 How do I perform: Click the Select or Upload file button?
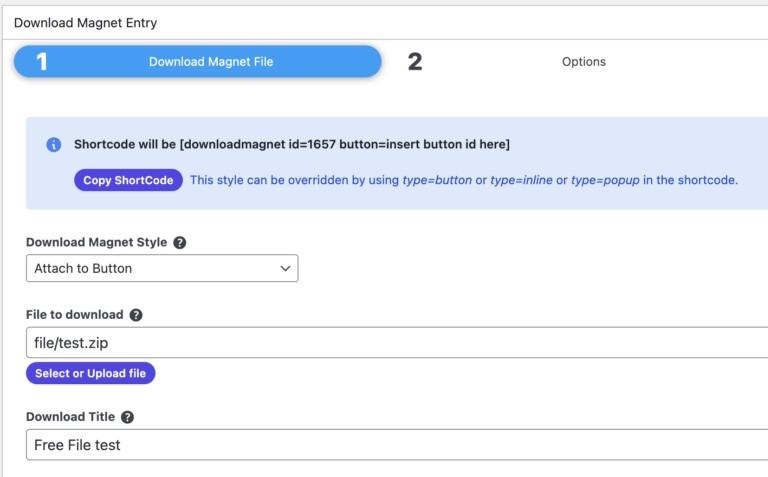tap(90, 374)
